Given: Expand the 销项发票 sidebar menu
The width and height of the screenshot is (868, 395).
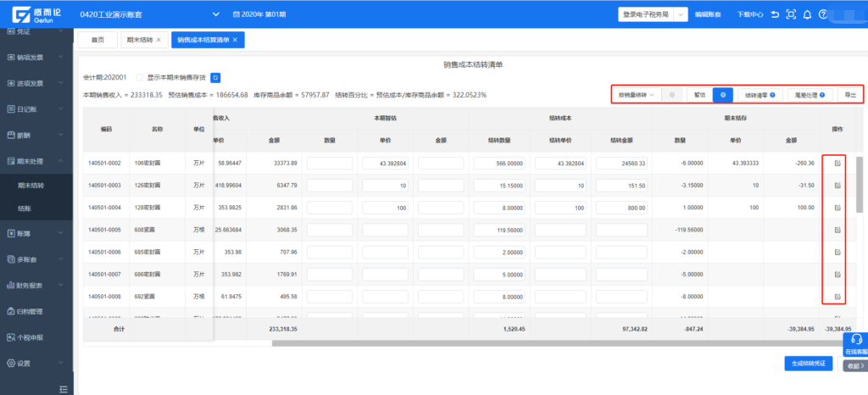Looking at the screenshot, I should (36, 57).
